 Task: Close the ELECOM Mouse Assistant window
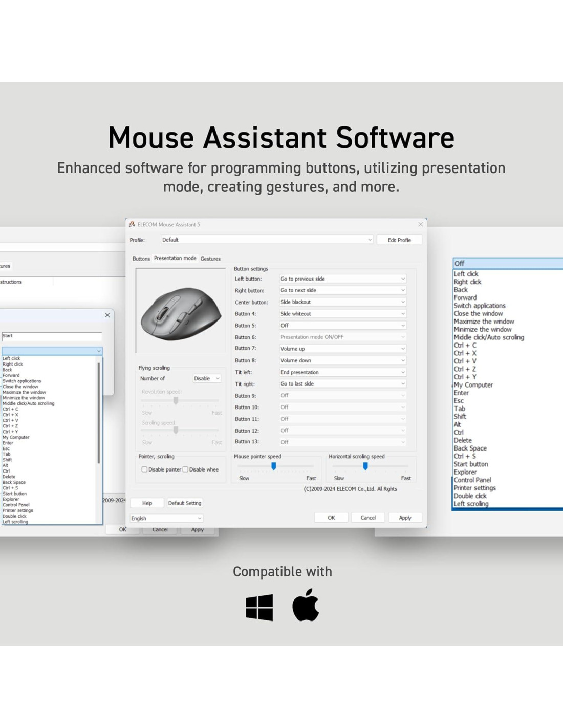click(420, 224)
